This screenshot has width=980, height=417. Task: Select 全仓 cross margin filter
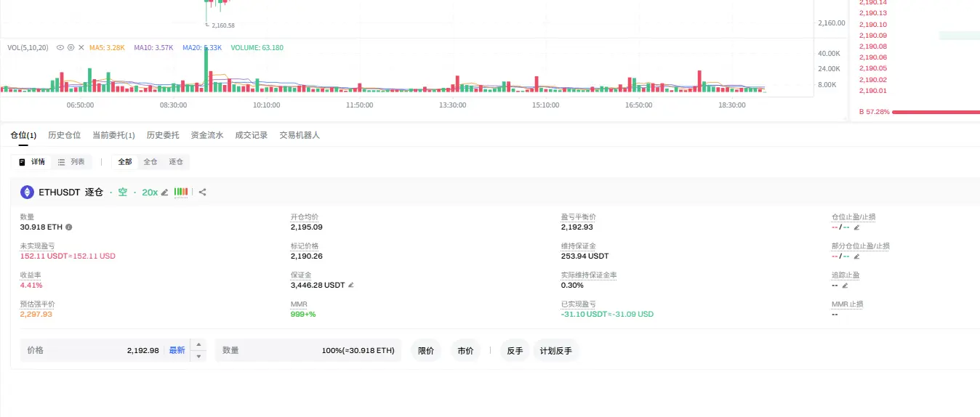click(150, 162)
